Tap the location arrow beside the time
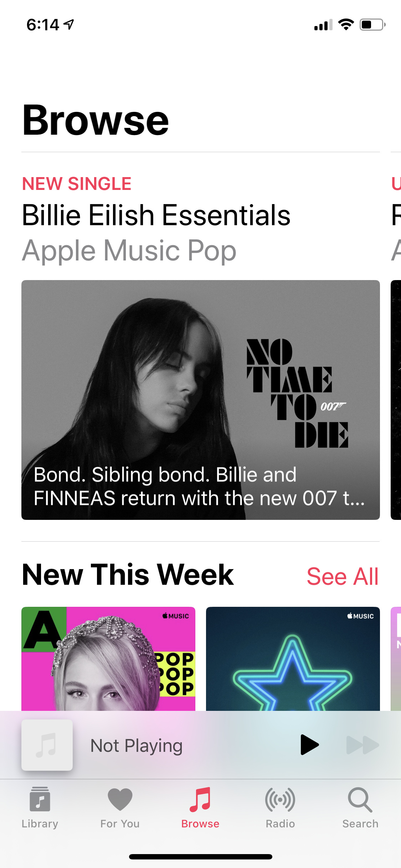 (x=69, y=24)
